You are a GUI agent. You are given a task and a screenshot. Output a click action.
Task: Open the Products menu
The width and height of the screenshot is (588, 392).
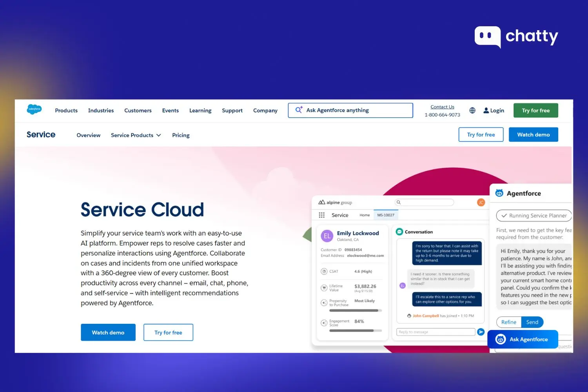click(66, 111)
